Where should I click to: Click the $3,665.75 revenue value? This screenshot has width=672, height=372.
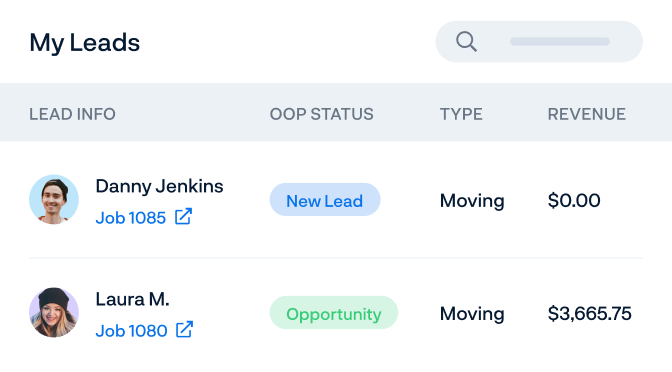click(589, 313)
